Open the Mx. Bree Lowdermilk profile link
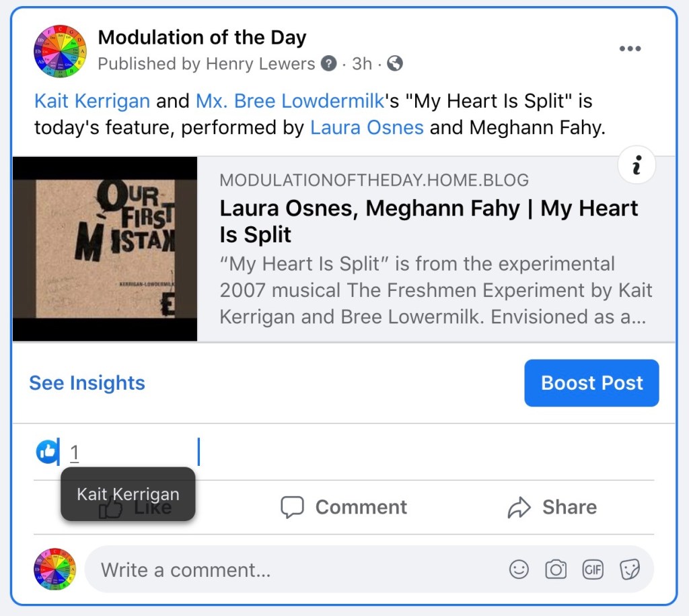This screenshot has height=616, width=689. coord(290,102)
